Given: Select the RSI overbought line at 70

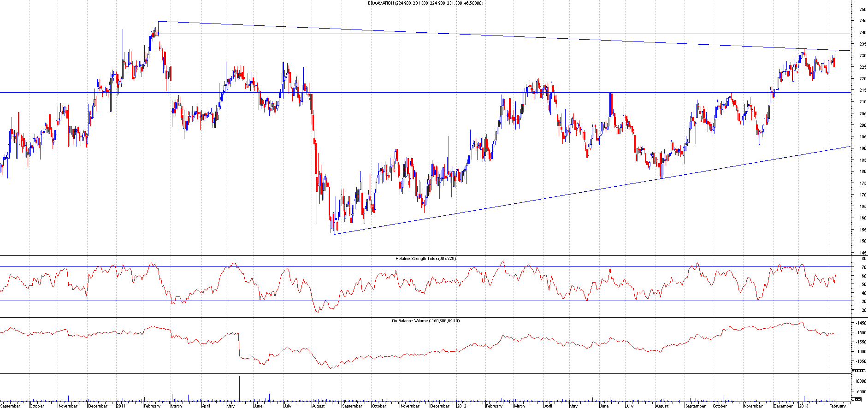Looking at the screenshot, I should click(x=415, y=266).
